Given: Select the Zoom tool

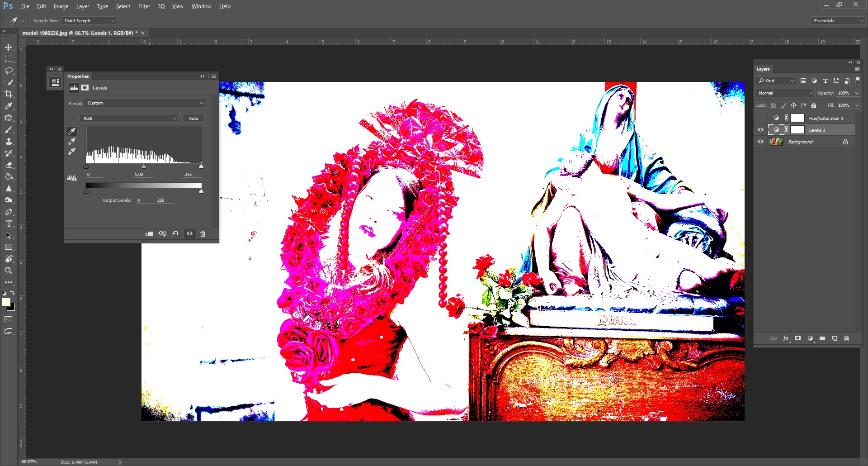Looking at the screenshot, I should tap(9, 271).
